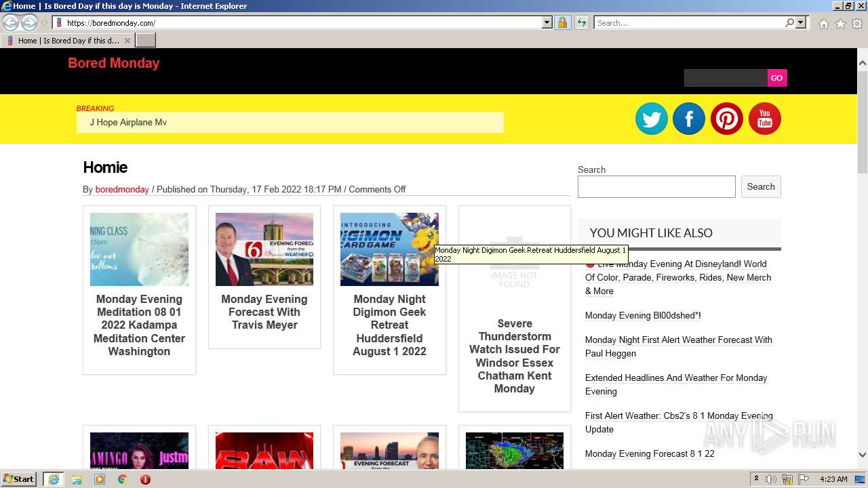Click the Action Center flag tray icon

[804, 479]
